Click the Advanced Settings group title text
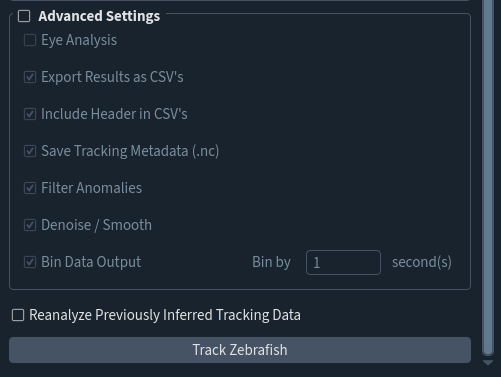The width and height of the screenshot is (501, 377). pyautogui.click(x=99, y=16)
